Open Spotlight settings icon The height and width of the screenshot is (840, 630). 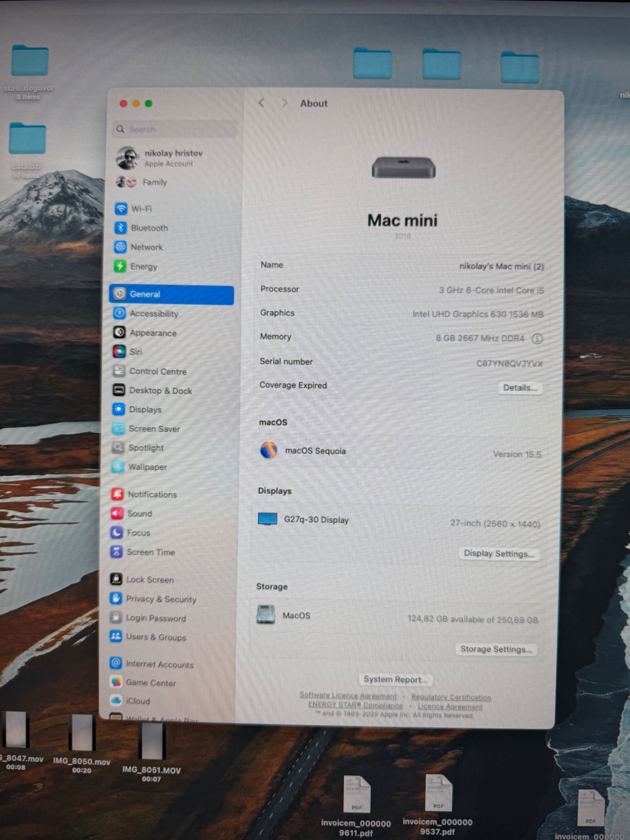[118, 447]
